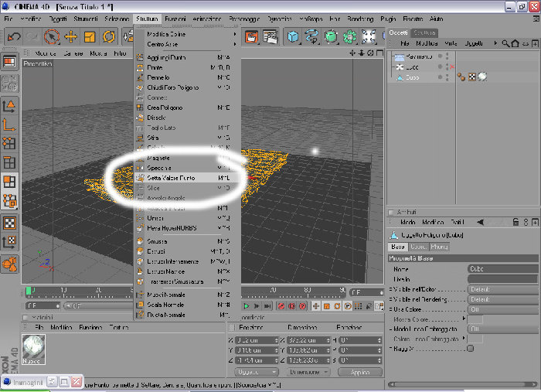Viewport: 541px width, 392px height.
Task: Add a Cube primitive from the toolbar
Action: [293, 36]
